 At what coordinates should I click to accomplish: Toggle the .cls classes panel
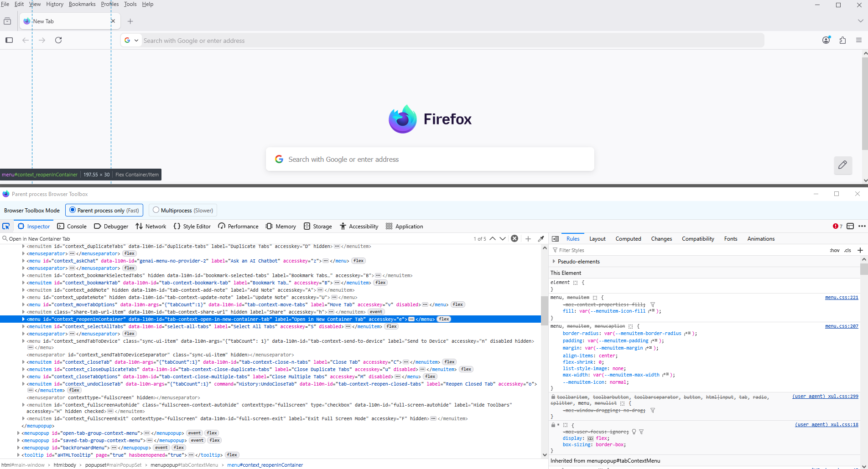847,250
